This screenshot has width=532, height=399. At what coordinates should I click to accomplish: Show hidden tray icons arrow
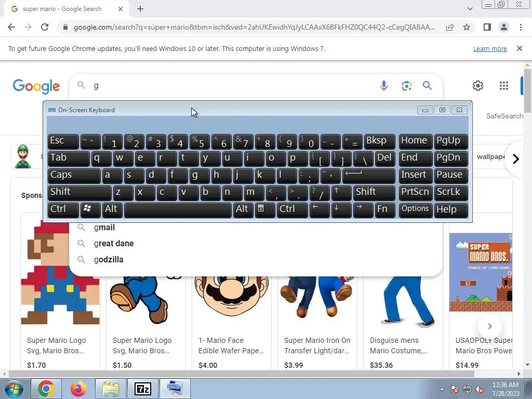pyautogui.click(x=442, y=390)
